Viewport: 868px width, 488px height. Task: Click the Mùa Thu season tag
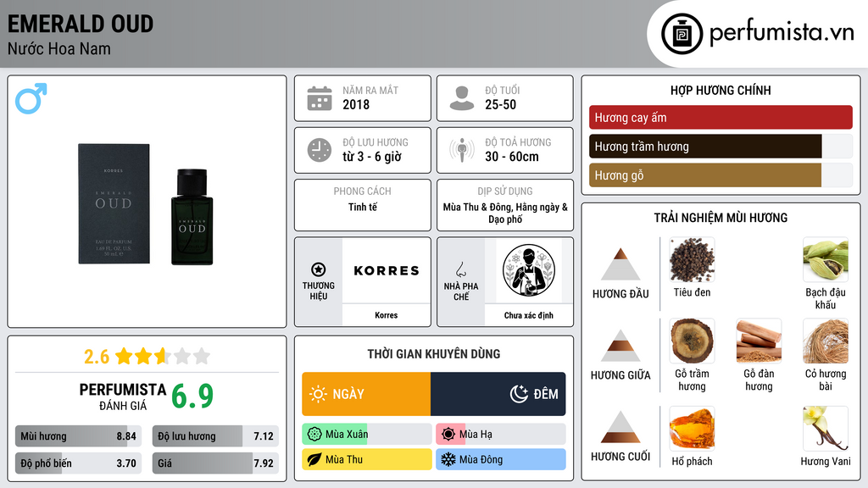pyautogui.click(x=367, y=459)
